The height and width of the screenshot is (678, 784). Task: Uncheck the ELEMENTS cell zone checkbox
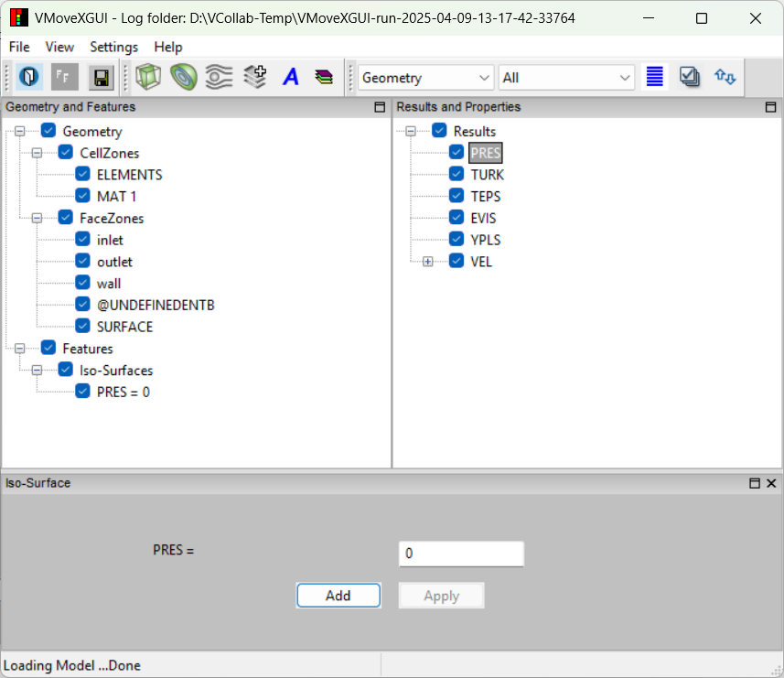tap(82, 174)
